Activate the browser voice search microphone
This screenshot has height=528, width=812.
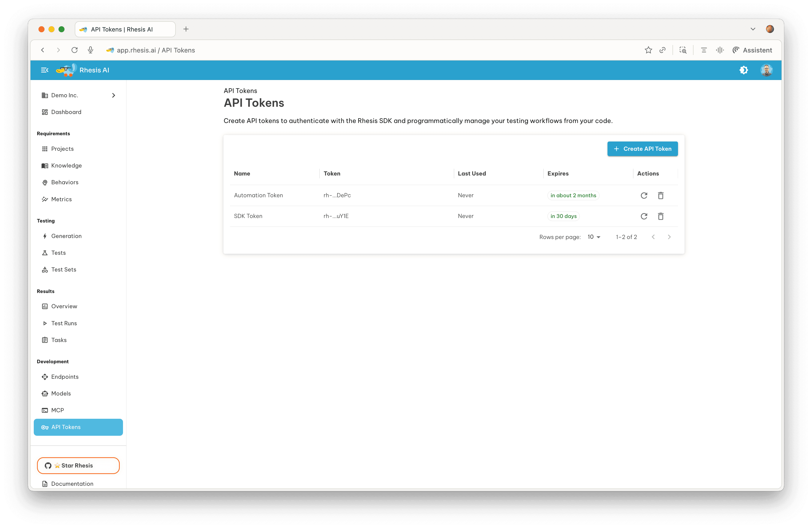[x=90, y=50]
